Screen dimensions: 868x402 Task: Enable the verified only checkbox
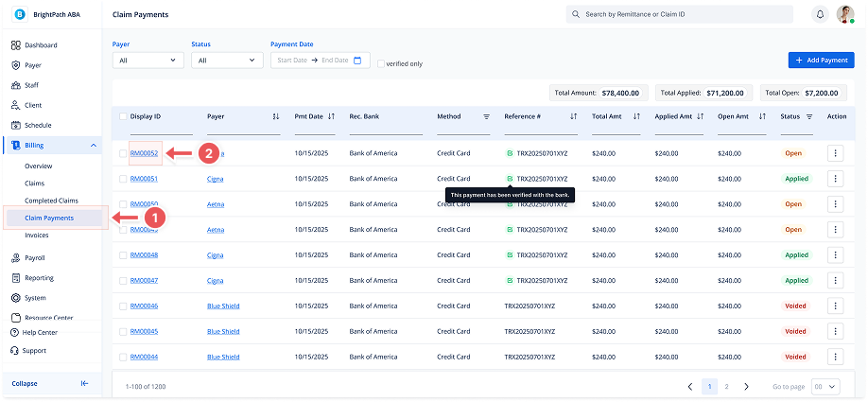(381, 64)
